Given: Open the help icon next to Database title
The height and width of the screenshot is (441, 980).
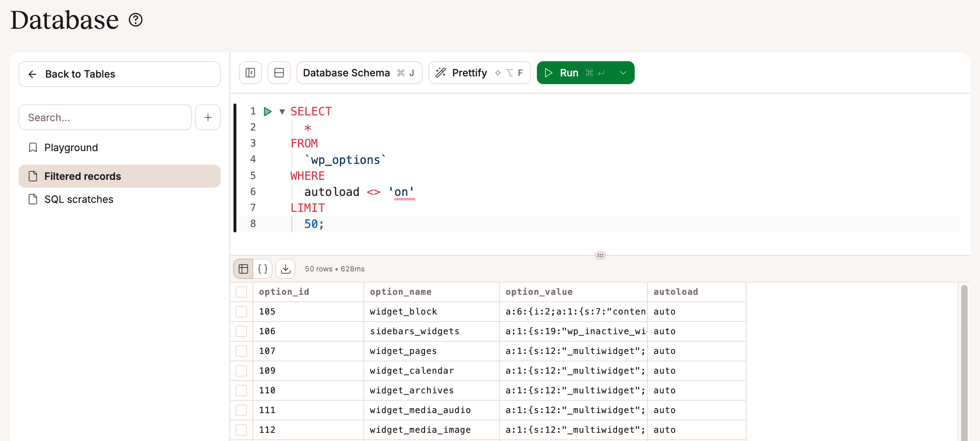Looking at the screenshot, I should click(x=136, y=20).
